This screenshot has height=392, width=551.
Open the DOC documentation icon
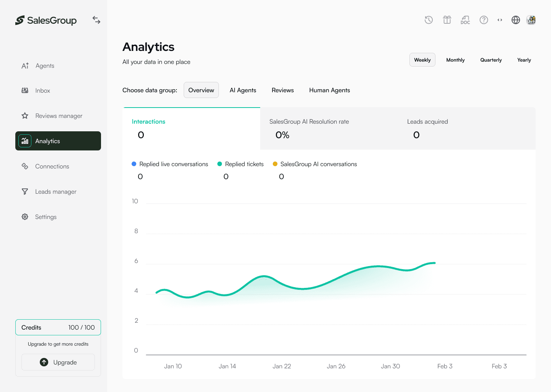[x=465, y=20]
